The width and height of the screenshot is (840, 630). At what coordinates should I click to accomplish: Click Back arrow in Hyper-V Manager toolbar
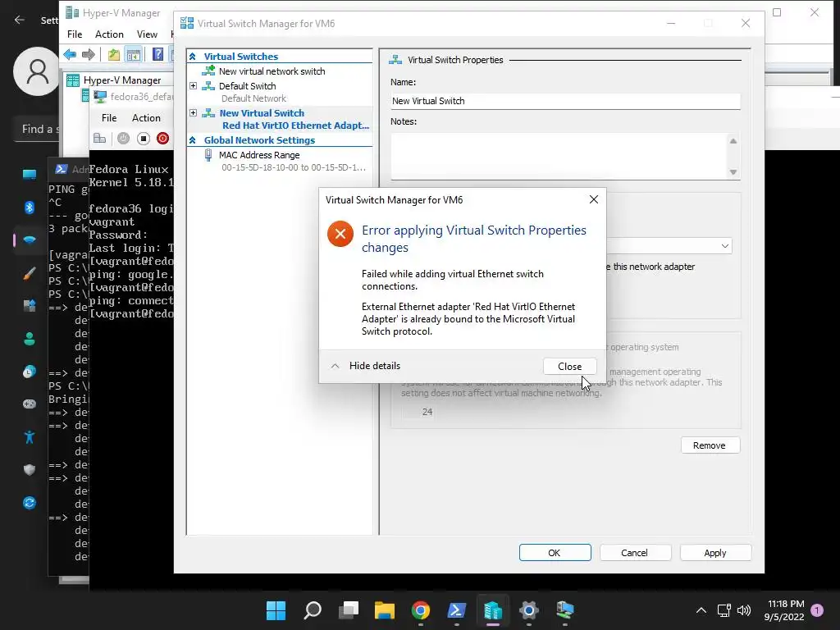70,54
